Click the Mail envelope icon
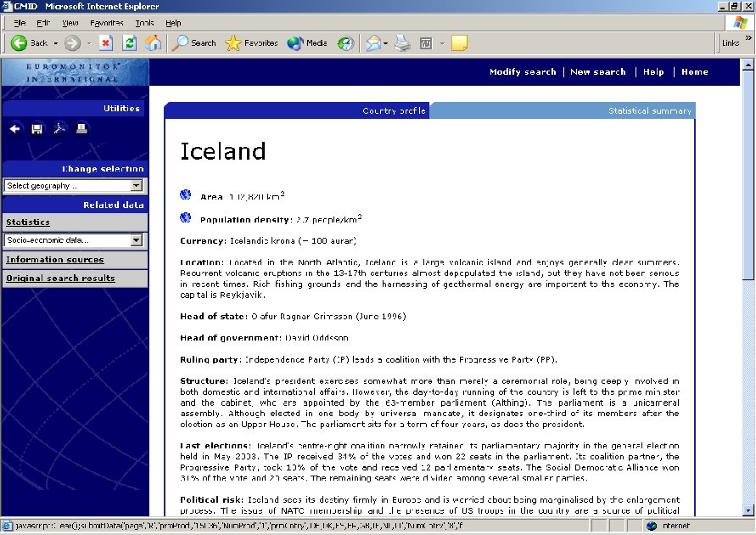Image resolution: width=756 pixels, height=535 pixels. pos(372,43)
